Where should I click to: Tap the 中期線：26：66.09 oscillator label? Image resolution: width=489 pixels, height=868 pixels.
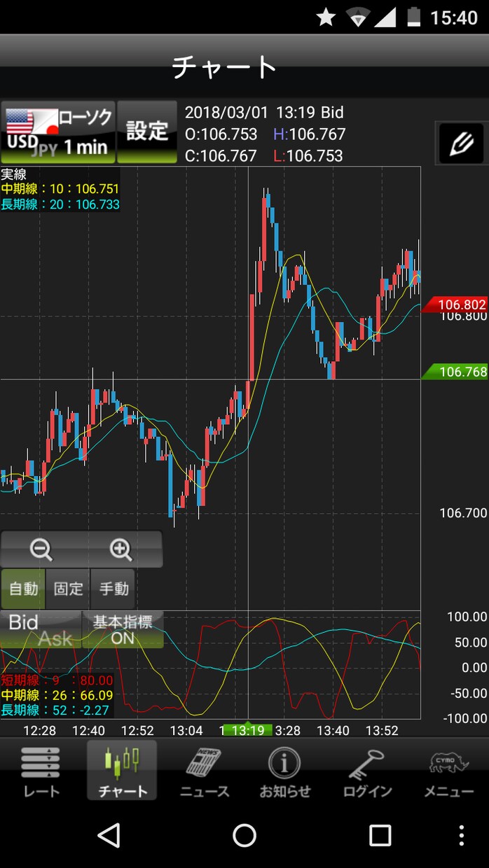click(x=57, y=695)
